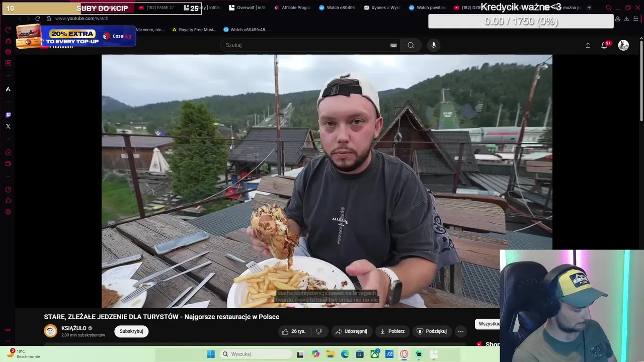Open the Aria AI icon in the sidebar
The width and height of the screenshot is (644, 362).
8,89
